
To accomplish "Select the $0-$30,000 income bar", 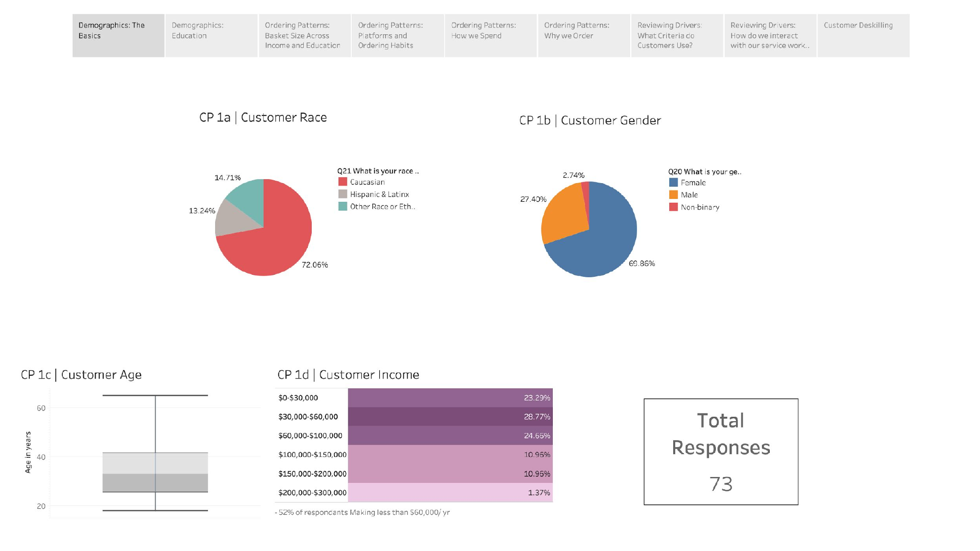I will pos(450,398).
